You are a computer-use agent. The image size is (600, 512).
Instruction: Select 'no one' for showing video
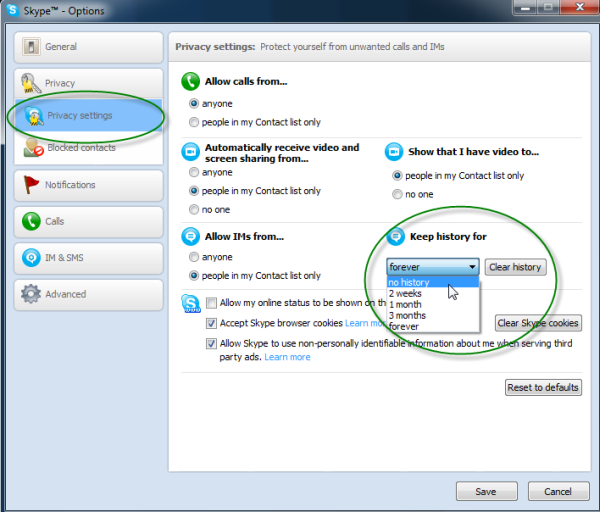[x=397, y=194]
